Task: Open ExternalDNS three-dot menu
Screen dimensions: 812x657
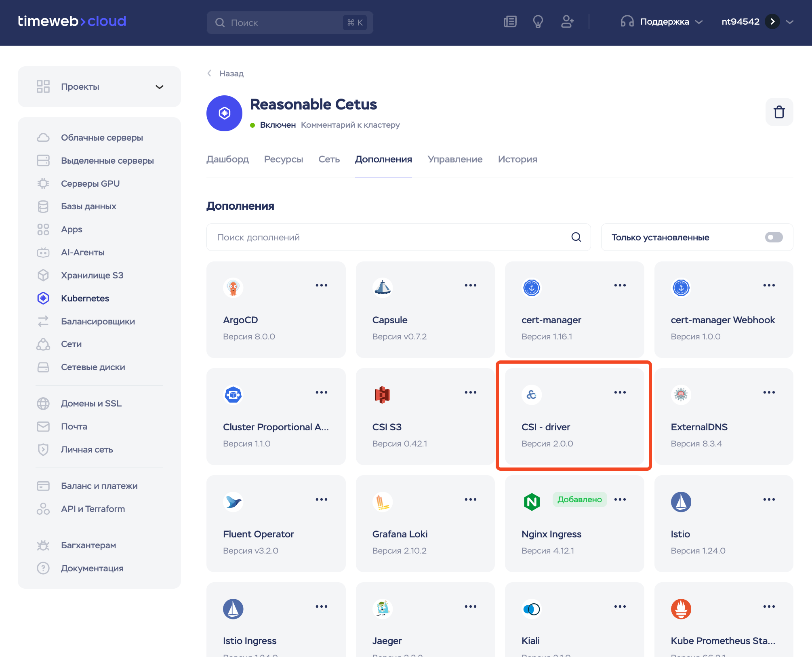Action: click(x=769, y=392)
